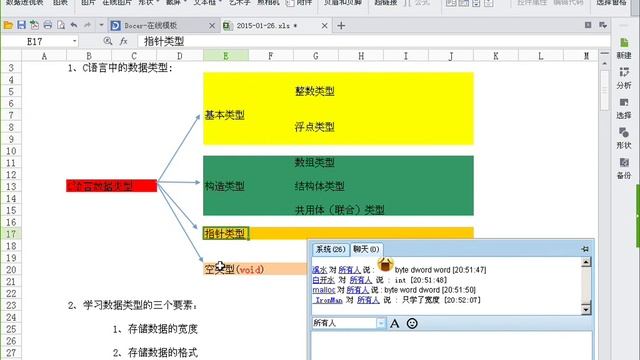Click 选择窗格 in the ribbon

click(x=612, y=2)
